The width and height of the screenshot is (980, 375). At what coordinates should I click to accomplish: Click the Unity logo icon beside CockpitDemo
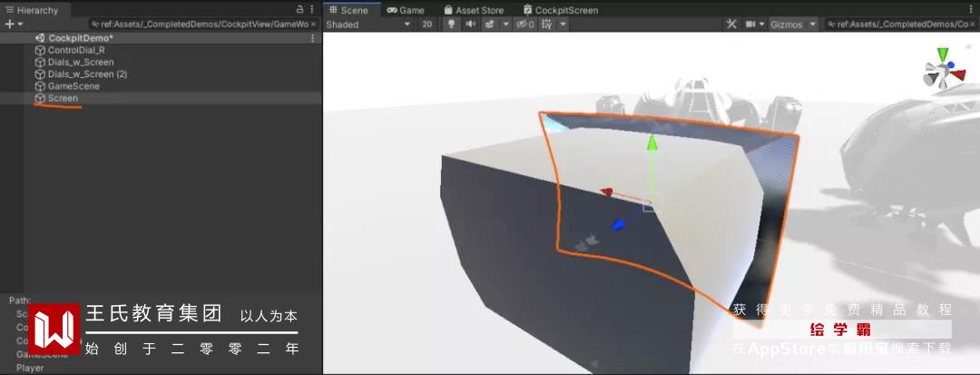[x=40, y=38]
